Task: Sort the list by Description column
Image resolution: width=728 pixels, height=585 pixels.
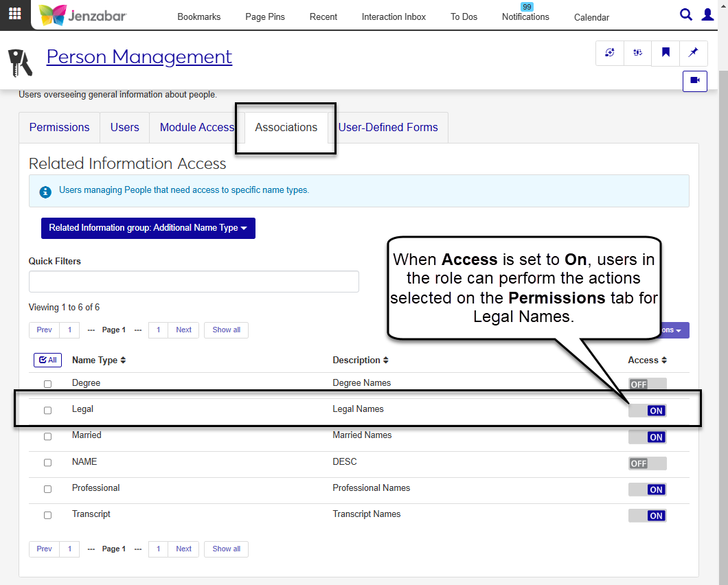Action: click(x=361, y=360)
